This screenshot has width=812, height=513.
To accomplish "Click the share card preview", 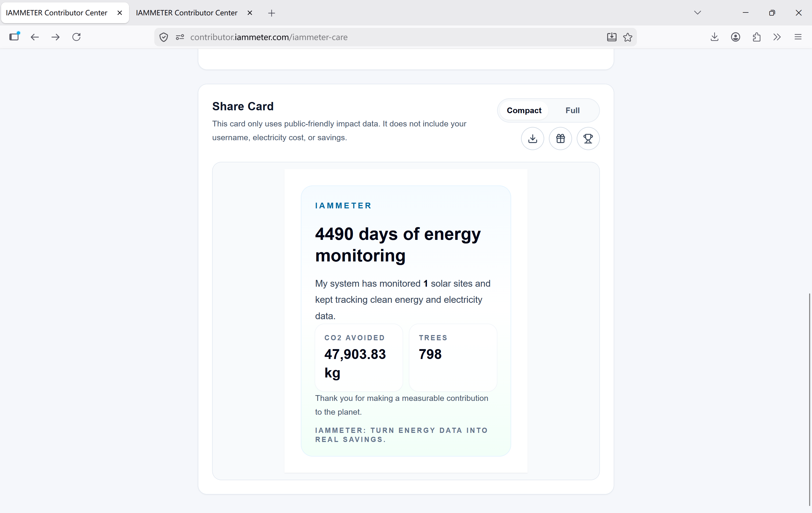I will coord(406,321).
